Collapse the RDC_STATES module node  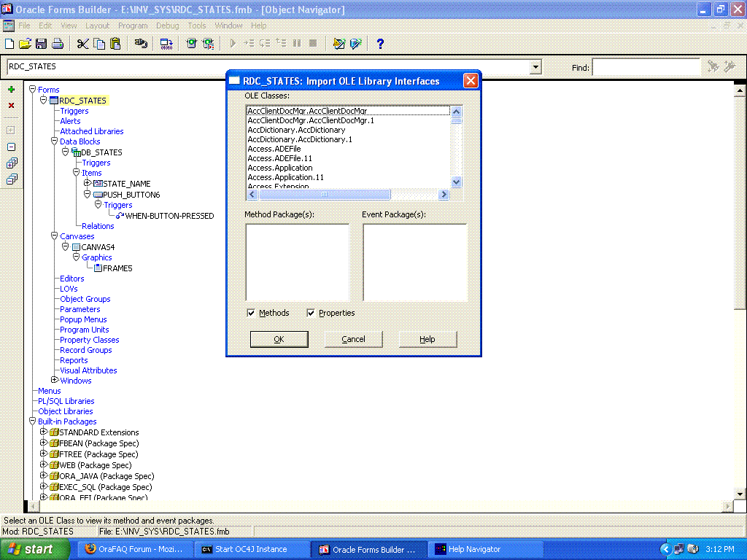pos(43,100)
